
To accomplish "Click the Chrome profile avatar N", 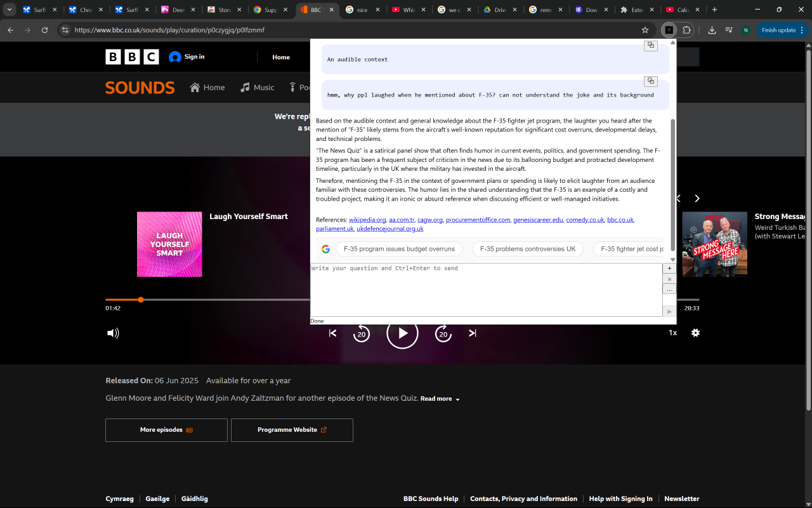I will [x=745, y=30].
